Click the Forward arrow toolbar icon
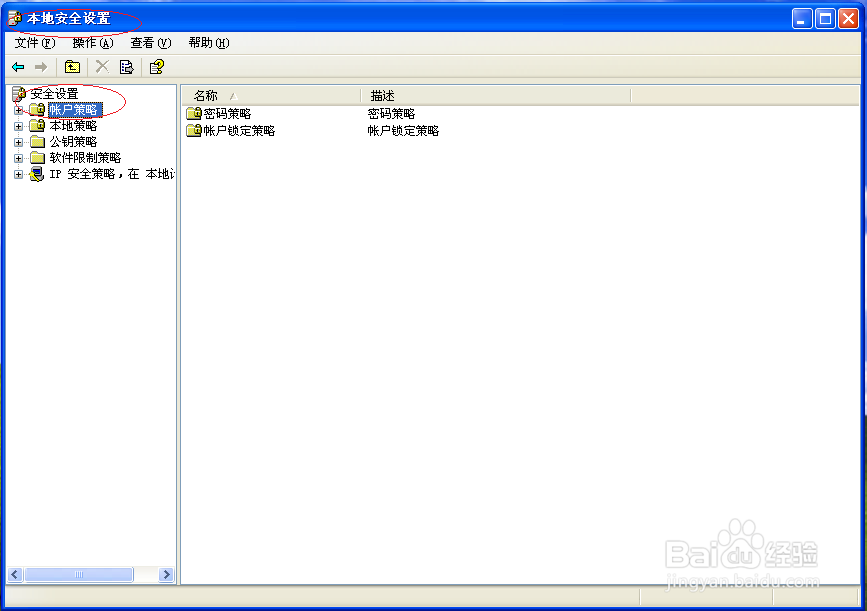The image size is (867, 611). point(41,67)
